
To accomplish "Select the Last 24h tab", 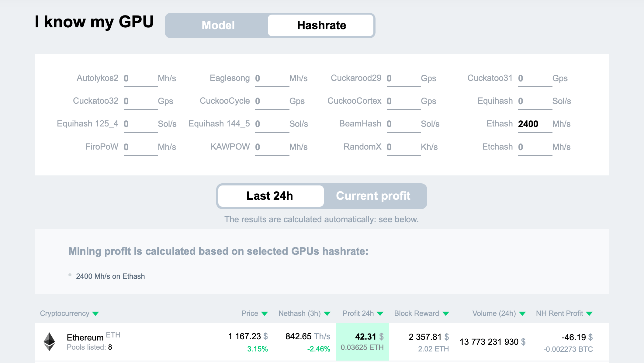I will pyautogui.click(x=270, y=196).
